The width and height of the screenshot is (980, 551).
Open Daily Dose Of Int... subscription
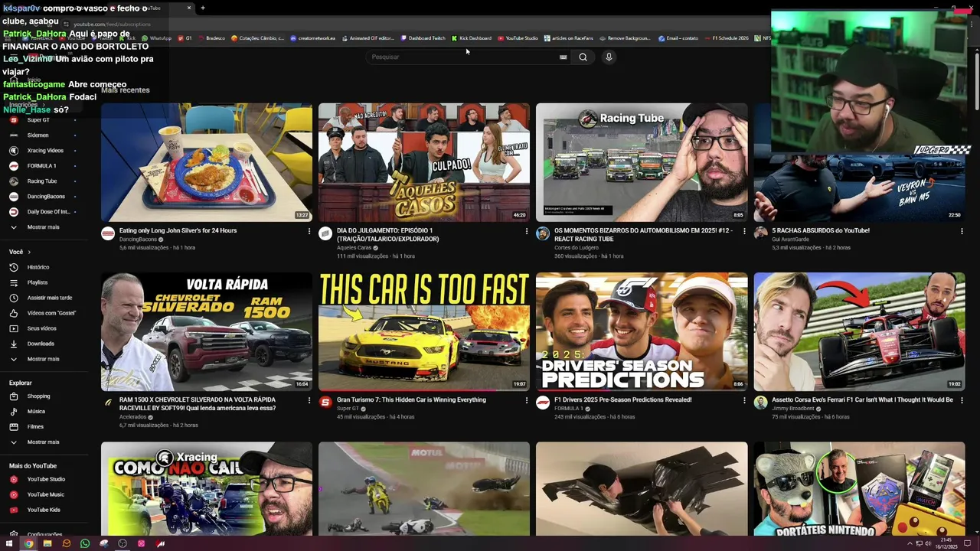(48, 212)
